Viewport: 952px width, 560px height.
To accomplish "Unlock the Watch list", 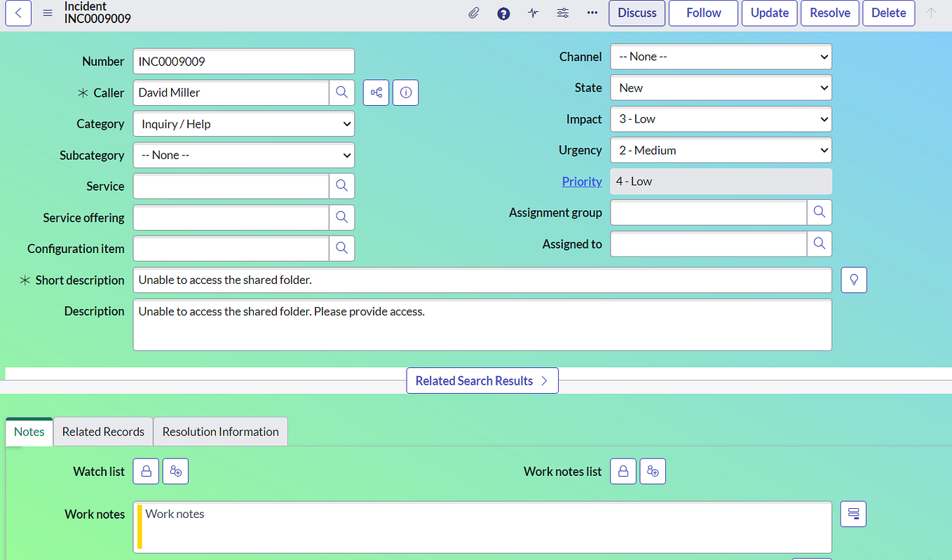I will click(145, 471).
